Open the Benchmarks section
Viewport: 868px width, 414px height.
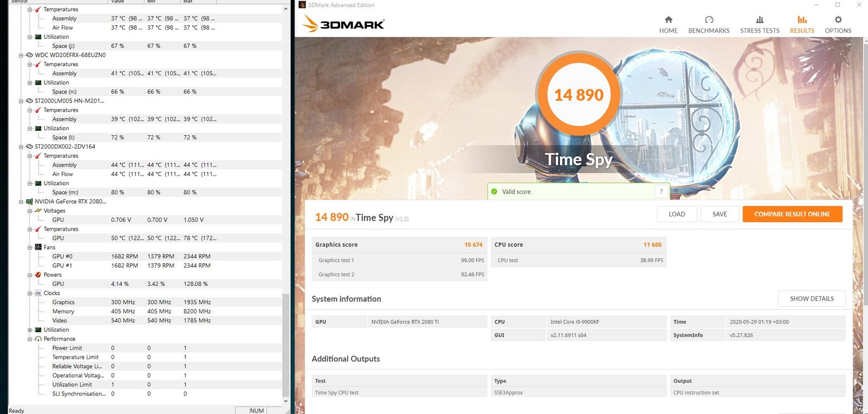tap(709, 24)
